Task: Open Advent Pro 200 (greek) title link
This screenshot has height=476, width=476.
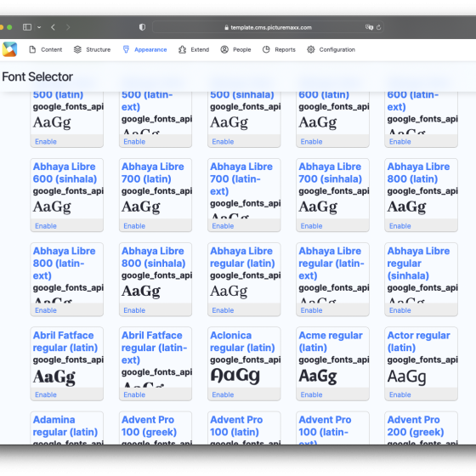Action: click(x=416, y=426)
